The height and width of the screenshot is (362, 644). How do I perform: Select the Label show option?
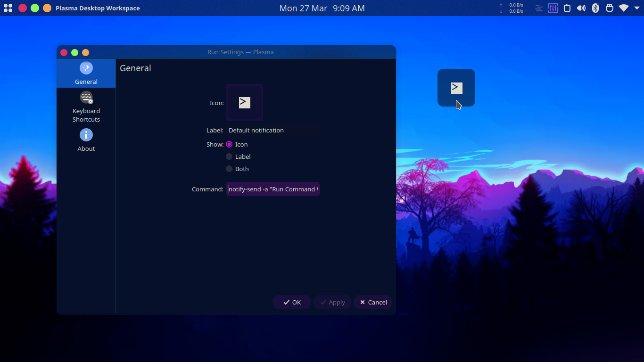(x=238, y=156)
